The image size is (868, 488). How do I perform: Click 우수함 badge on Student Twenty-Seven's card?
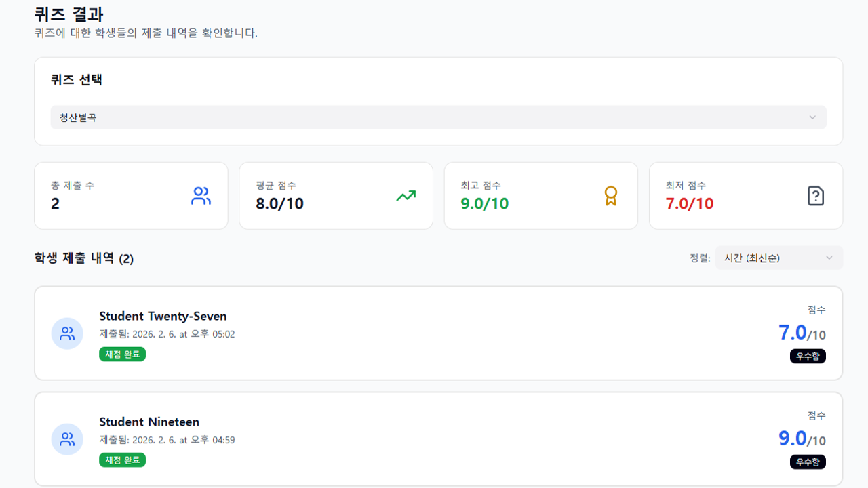click(808, 357)
